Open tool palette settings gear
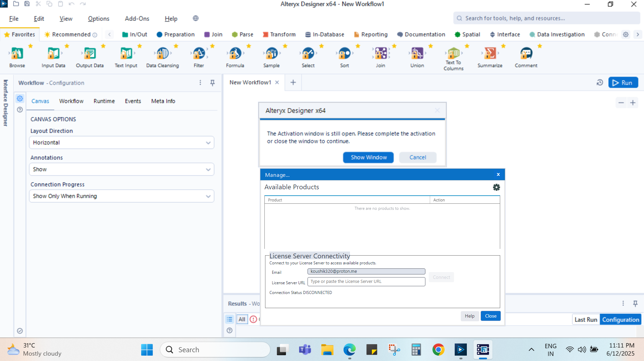The height and width of the screenshot is (361, 644). click(x=626, y=34)
